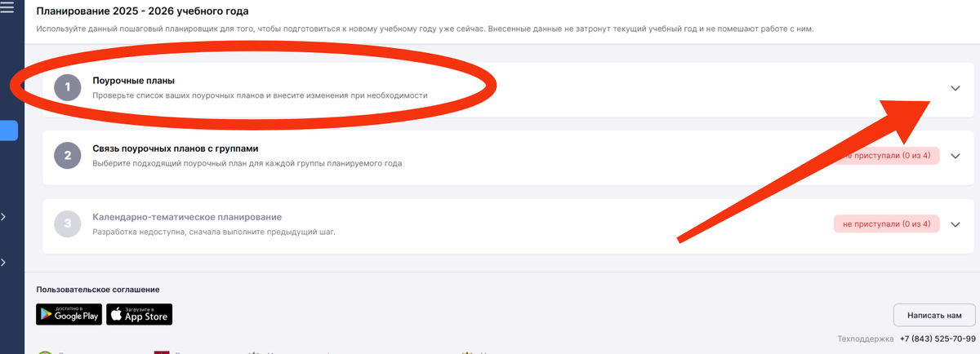The image size is (980, 354).
Task: Click не приступали badge for step 2
Action: point(887,156)
